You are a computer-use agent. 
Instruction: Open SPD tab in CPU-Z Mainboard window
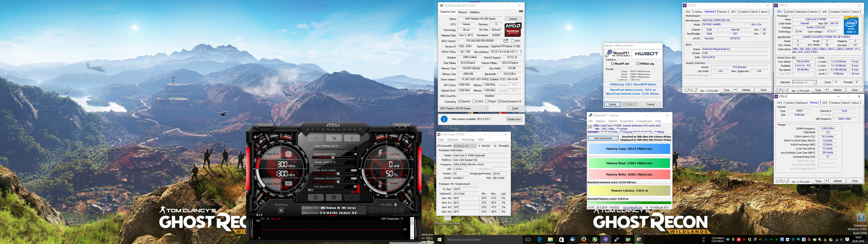(733, 12)
